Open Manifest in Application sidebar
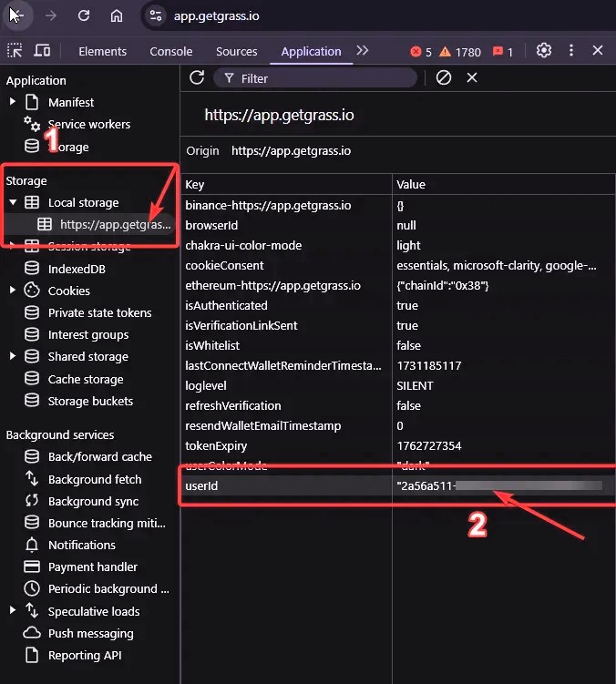Screen dimensions: 616x684 coord(71,103)
